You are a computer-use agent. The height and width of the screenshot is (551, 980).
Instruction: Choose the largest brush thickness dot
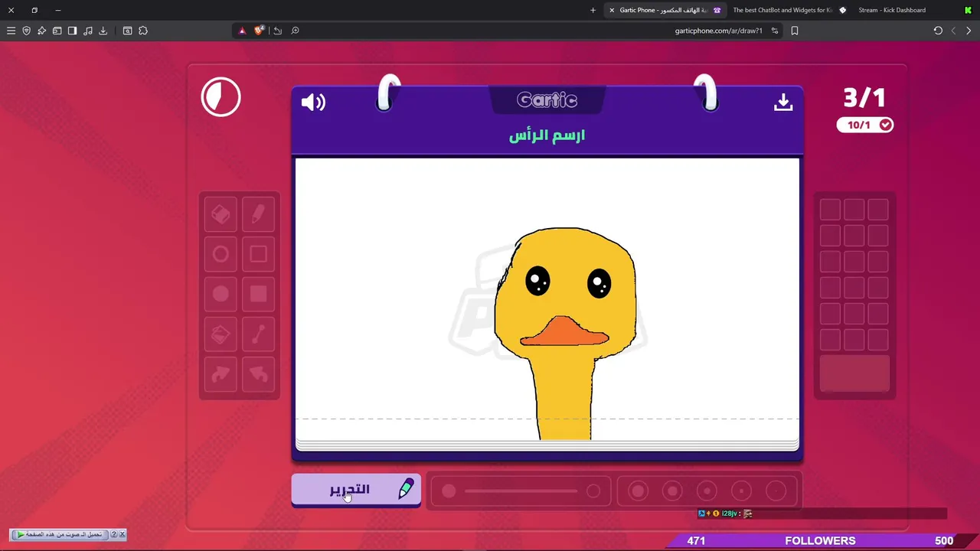tap(638, 491)
